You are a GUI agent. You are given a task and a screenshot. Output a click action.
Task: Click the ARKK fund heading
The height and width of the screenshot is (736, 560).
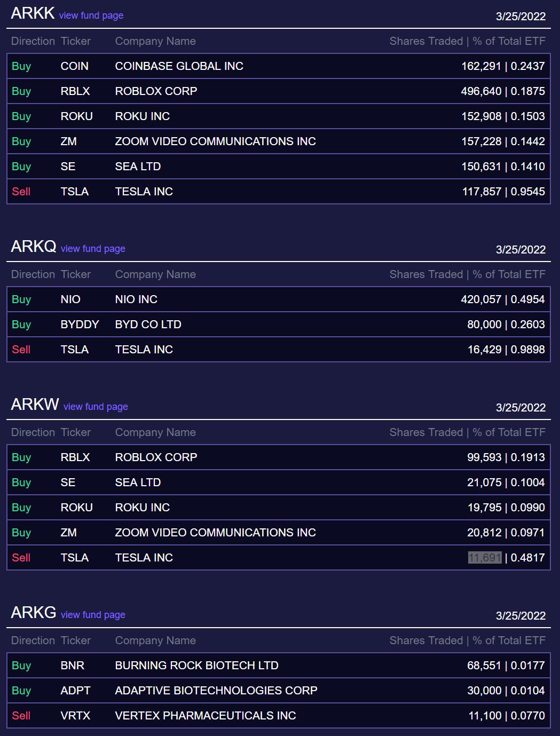tap(33, 13)
